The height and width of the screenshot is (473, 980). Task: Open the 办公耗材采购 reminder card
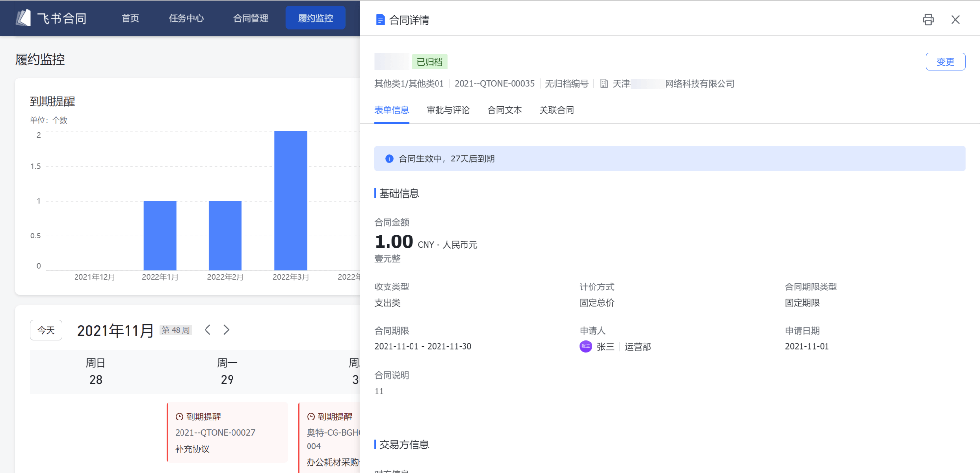(x=329, y=438)
